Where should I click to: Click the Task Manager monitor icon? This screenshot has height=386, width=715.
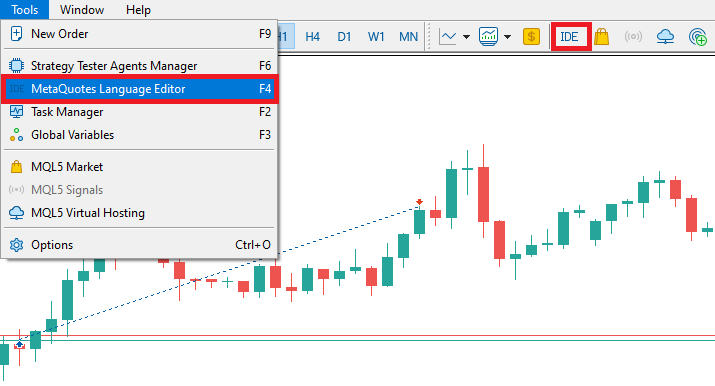coord(16,112)
